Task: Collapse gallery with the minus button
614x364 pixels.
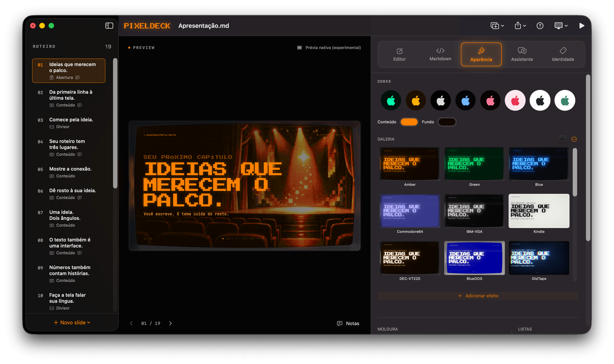Action: 562,139
